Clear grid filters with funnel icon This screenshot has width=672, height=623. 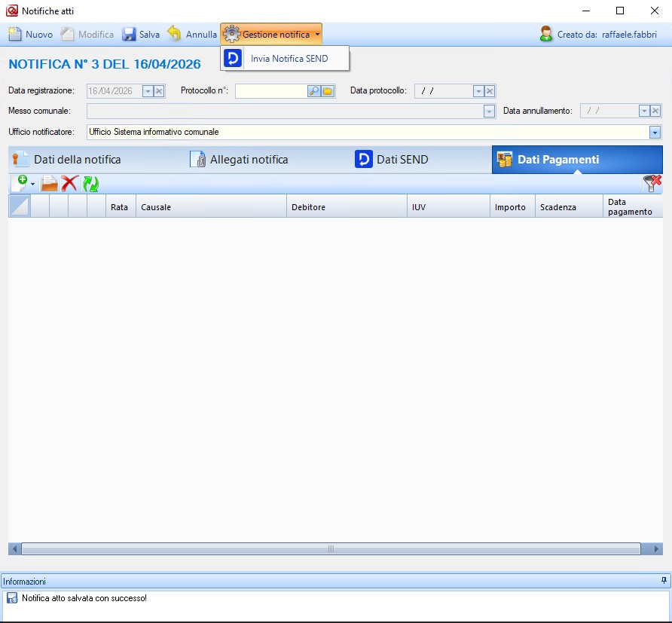tap(652, 183)
